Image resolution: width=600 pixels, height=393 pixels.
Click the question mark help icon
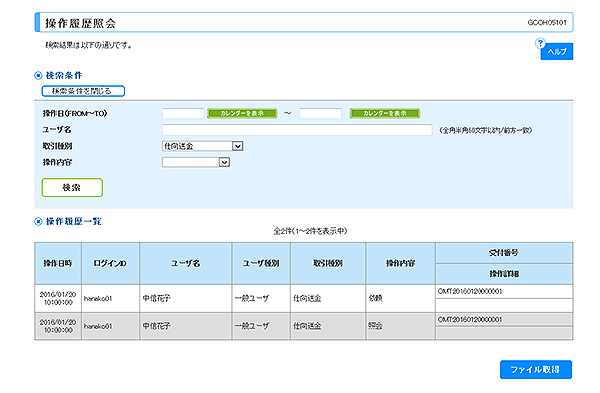click(540, 43)
